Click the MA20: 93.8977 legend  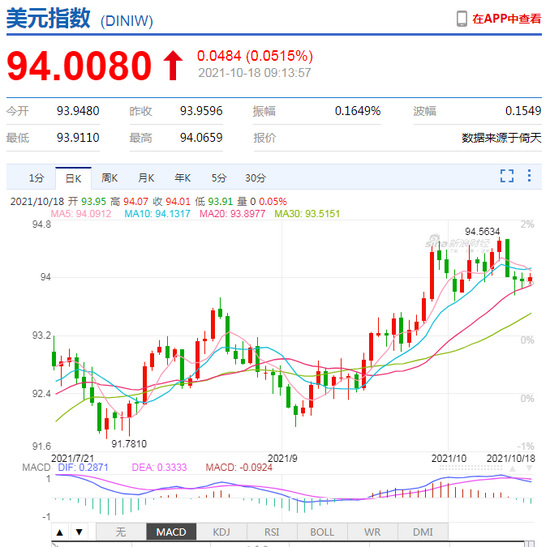(232, 214)
